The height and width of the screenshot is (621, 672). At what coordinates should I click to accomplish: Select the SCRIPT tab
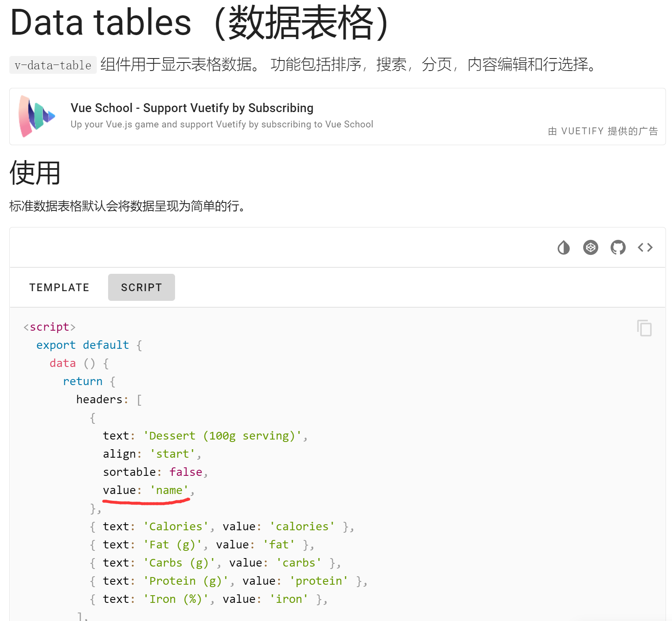141,287
